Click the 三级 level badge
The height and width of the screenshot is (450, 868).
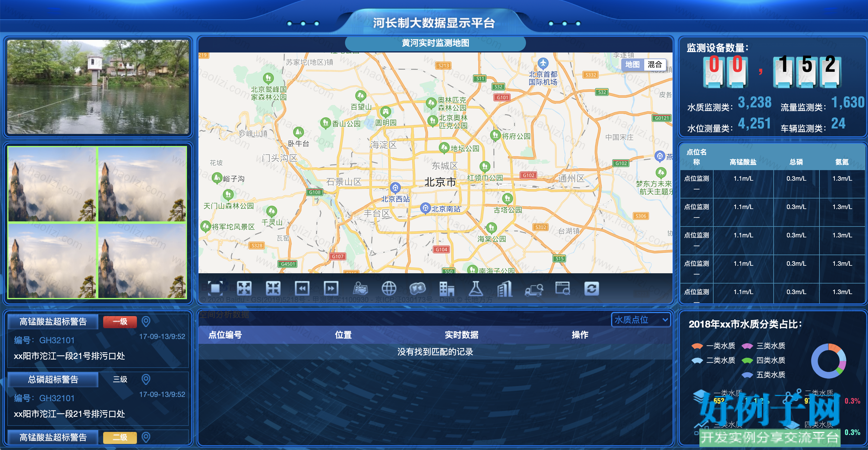(120, 379)
